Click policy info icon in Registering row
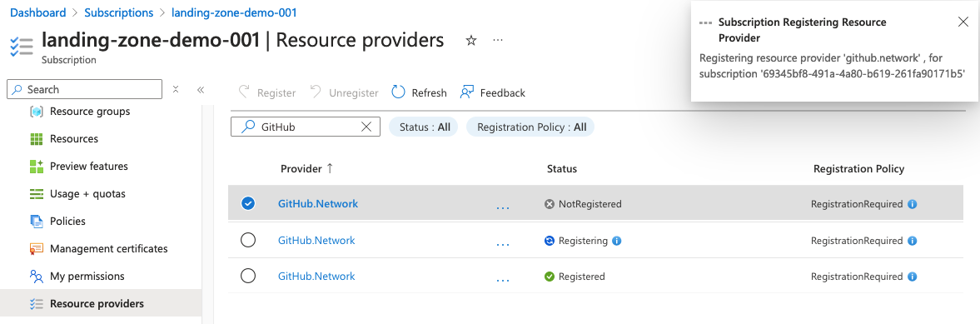Image resolution: width=980 pixels, height=324 pixels. (912, 241)
